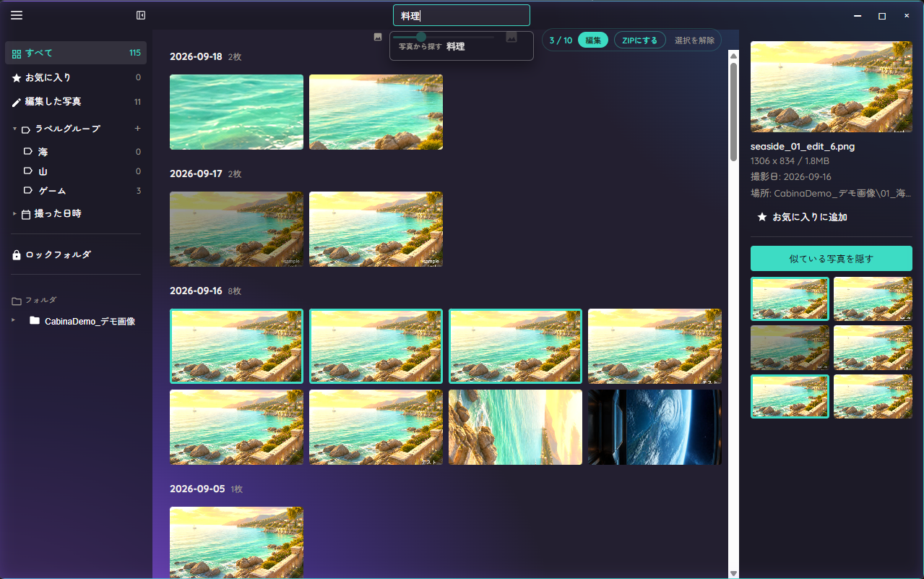Click the search field containing 料理
This screenshot has width=924, height=579.
pyautogui.click(x=462, y=16)
